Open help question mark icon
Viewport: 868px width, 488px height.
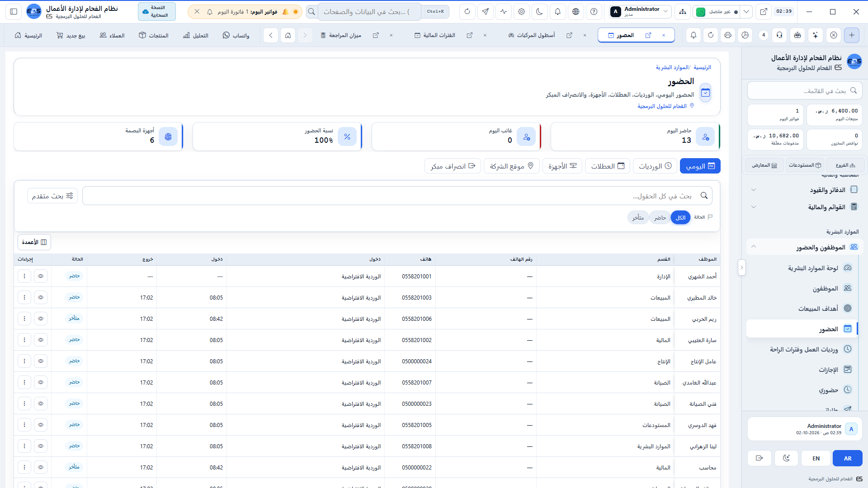pyautogui.click(x=594, y=12)
